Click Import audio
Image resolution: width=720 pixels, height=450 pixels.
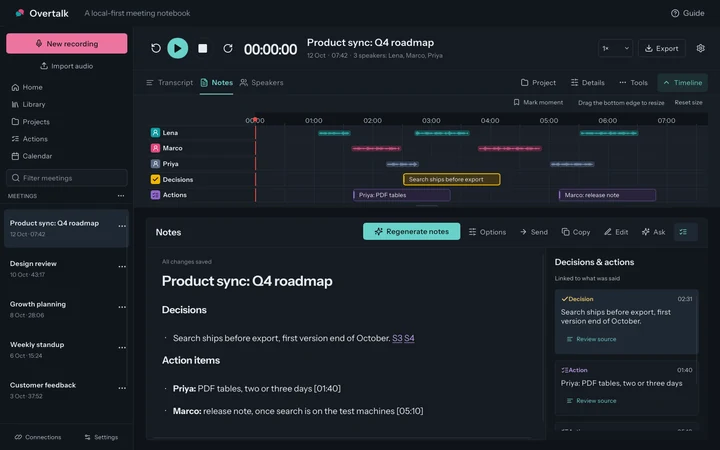tap(67, 66)
